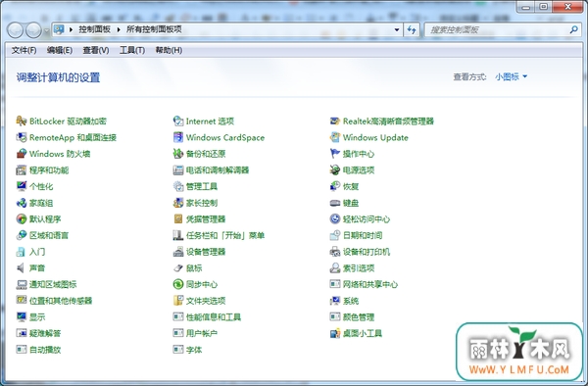Viewport: 588px width, 386px height.
Task: Open the 任务栏和「开始」菜单 link
Action: (225, 235)
